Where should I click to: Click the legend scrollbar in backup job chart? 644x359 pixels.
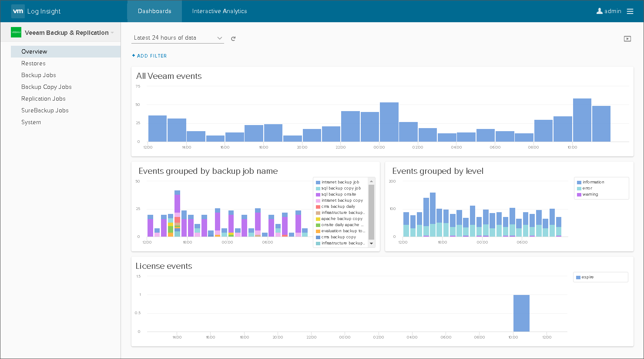[371, 212]
